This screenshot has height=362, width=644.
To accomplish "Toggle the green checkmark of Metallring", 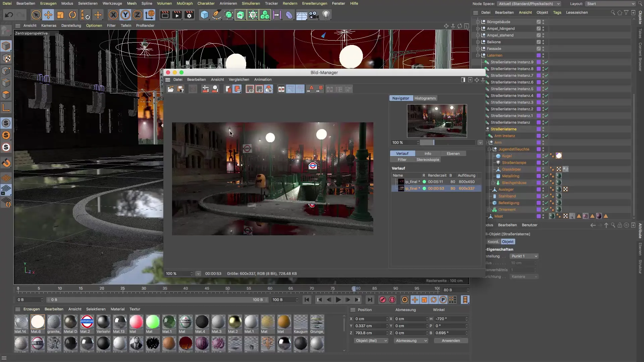I will [x=546, y=176].
